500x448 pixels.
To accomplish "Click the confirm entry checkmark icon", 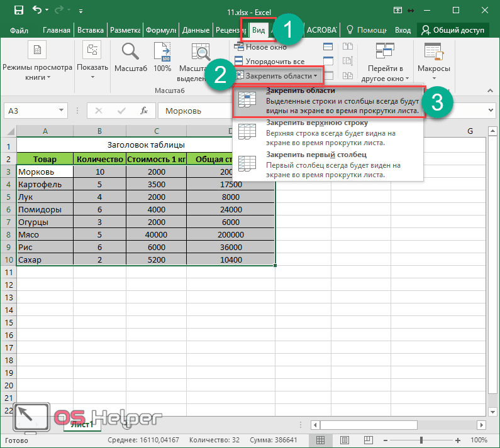I will click(x=121, y=111).
